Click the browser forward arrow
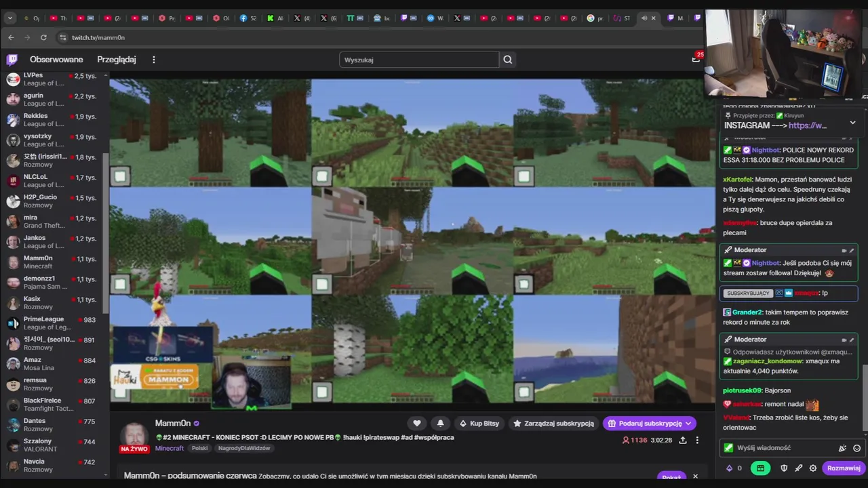868x488 pixels. (27, 37)
